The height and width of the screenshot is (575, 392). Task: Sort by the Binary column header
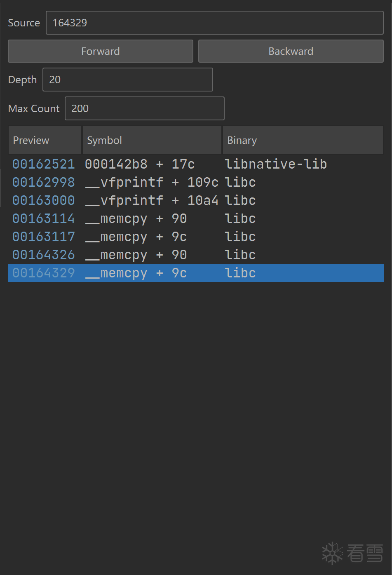(x=303, y=141)
